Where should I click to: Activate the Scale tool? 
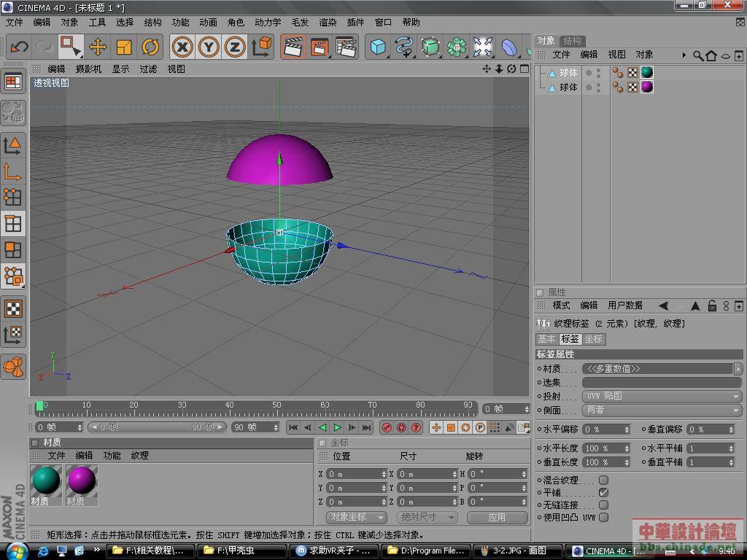click(124, 47)
